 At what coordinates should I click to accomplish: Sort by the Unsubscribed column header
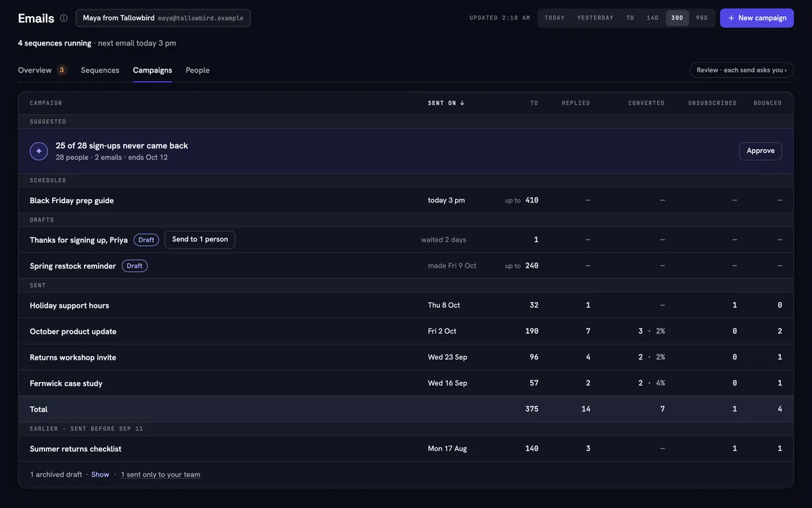(x=713, y=103)
